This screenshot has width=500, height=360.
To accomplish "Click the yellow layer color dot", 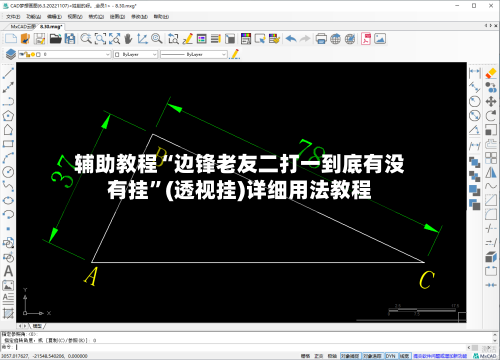I will 33,54.
